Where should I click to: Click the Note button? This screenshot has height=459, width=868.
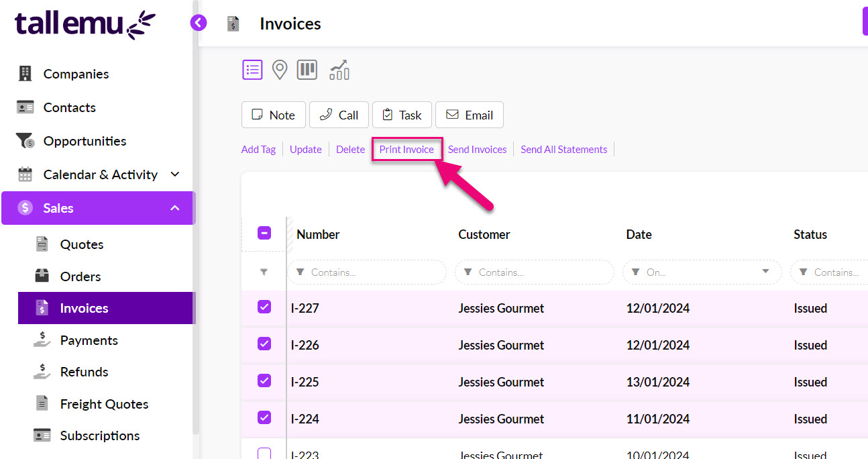coord(273,115)
